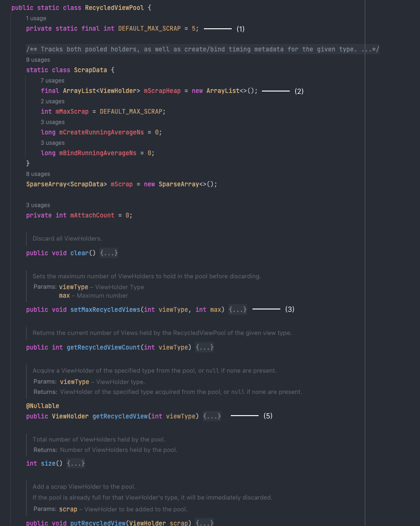Click the mCreateRunningAverageNs field name

101,133
